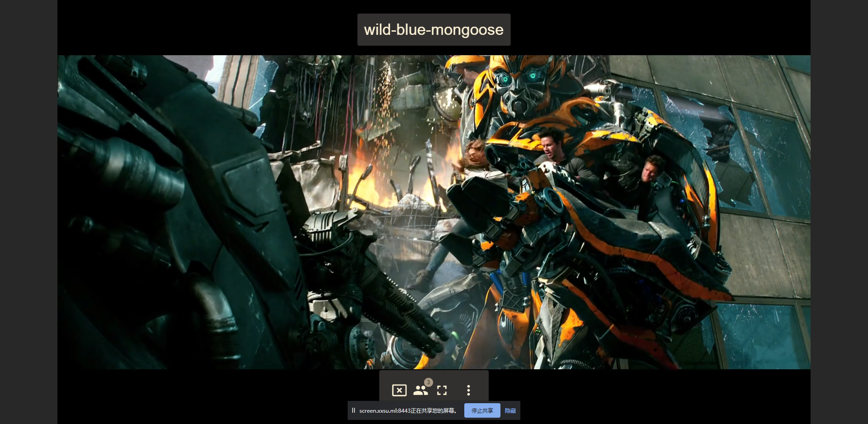Open the three-dot more options menu
Screen dimensions: 868x424
468,390
